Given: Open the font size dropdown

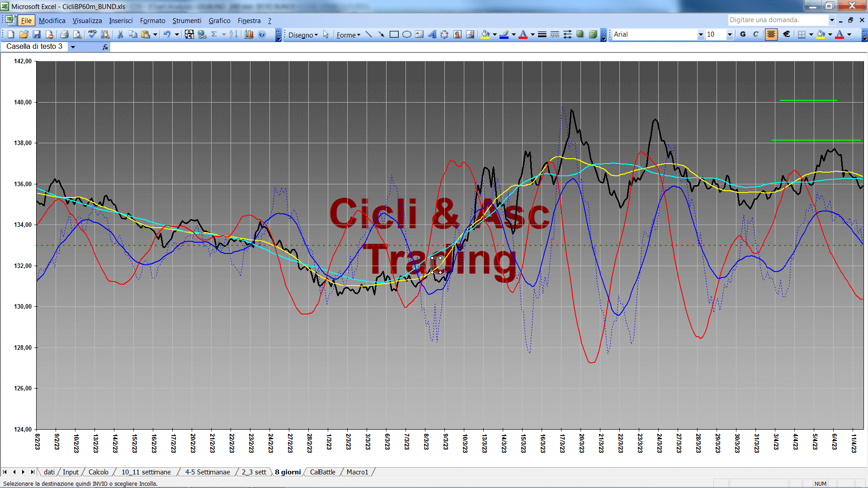Looking at the screenshot, I should coord(729,34).
